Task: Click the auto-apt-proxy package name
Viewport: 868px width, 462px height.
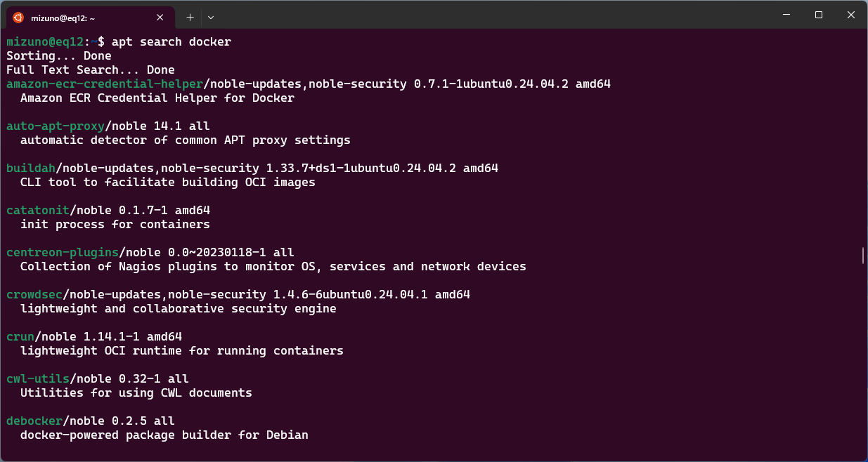Action: pyautogui.click(x=56, y=126)
